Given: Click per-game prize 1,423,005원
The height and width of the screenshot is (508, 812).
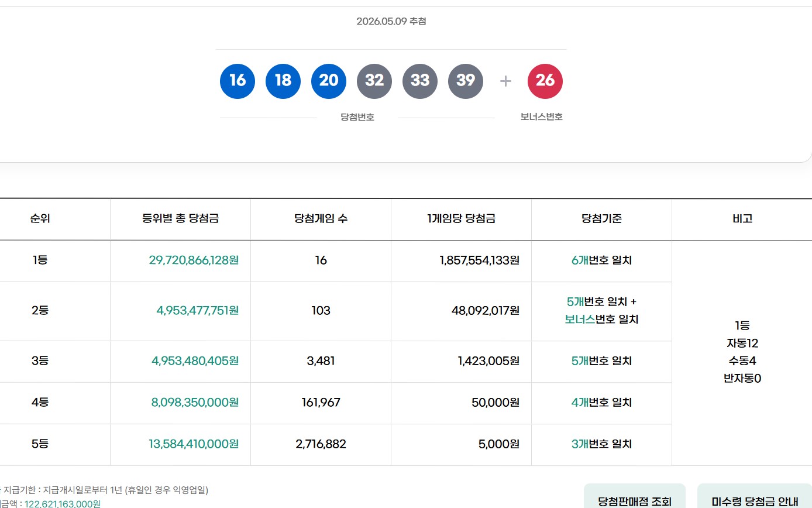Looking at the screenshot, I should tap(489, 361).
